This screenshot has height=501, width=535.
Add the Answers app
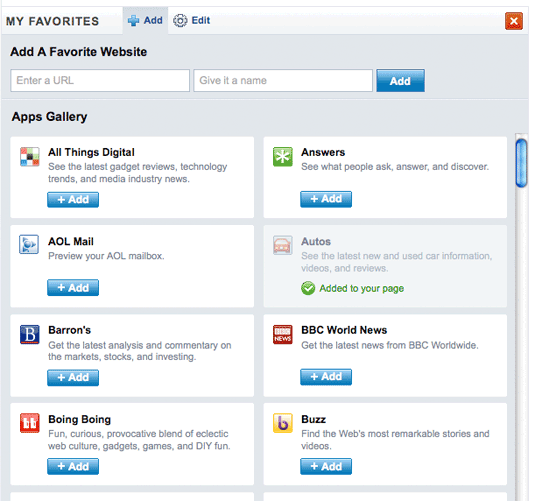326,199
